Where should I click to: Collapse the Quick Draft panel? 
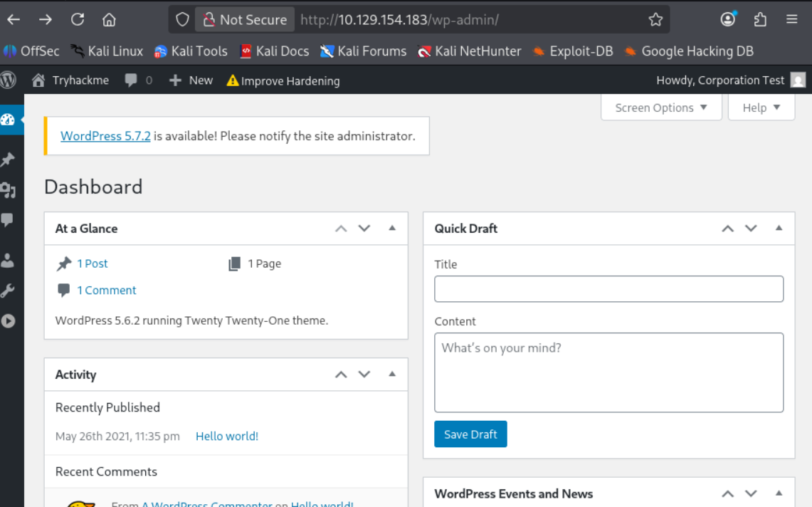tap(779, 228)
